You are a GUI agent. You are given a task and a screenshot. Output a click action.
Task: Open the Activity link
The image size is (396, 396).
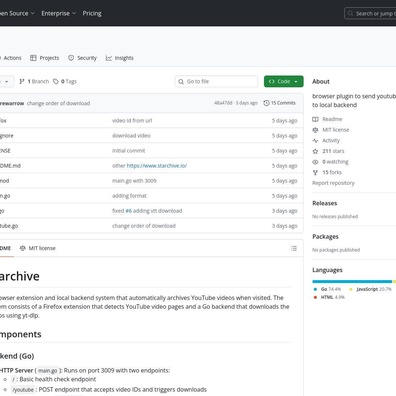click(x=331, y=140)
